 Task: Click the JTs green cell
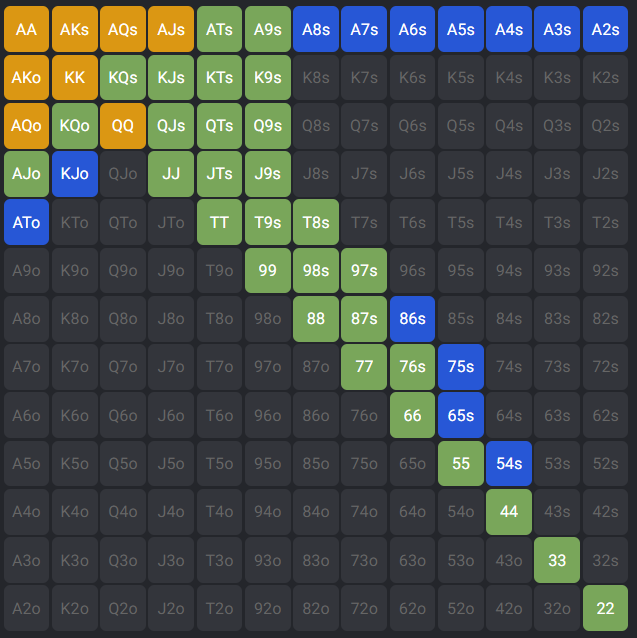219,174
